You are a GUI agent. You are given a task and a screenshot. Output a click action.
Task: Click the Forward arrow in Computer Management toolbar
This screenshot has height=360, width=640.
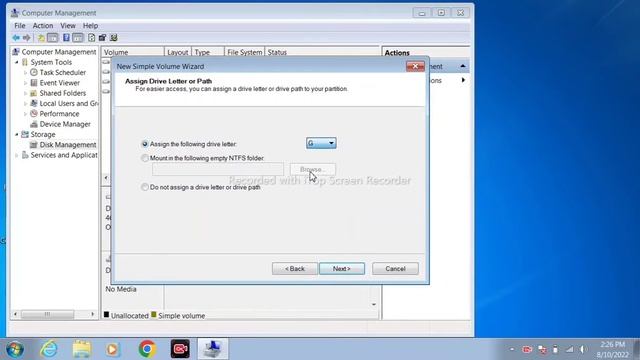point(27,38)
